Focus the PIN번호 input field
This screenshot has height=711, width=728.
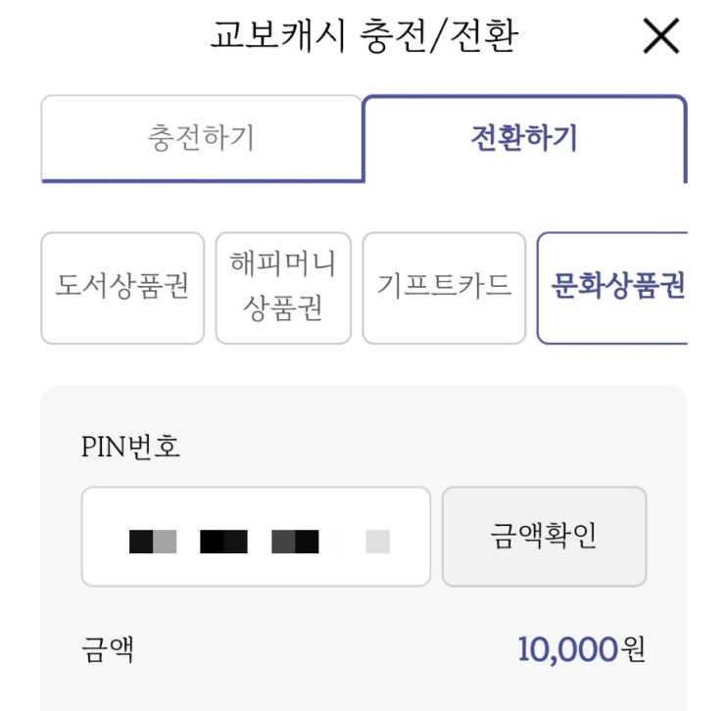click(x=256, y=537)
